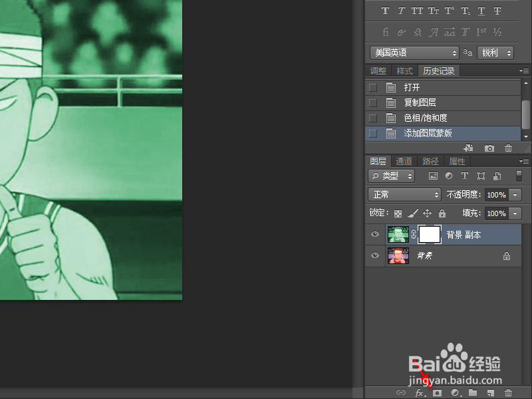Image resolution: width=532 pixels, height=399 pixels.
Task: Toggle Superscript text style
Action: tap(450, 11)
